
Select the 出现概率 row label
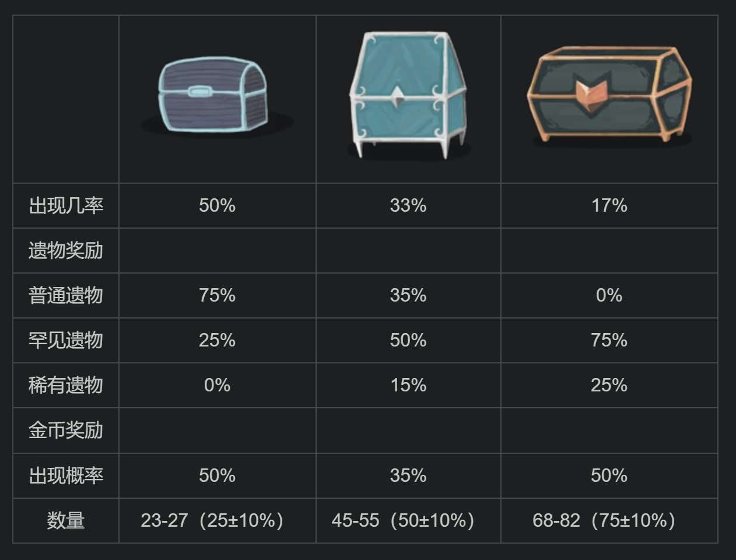coord(66,476)
